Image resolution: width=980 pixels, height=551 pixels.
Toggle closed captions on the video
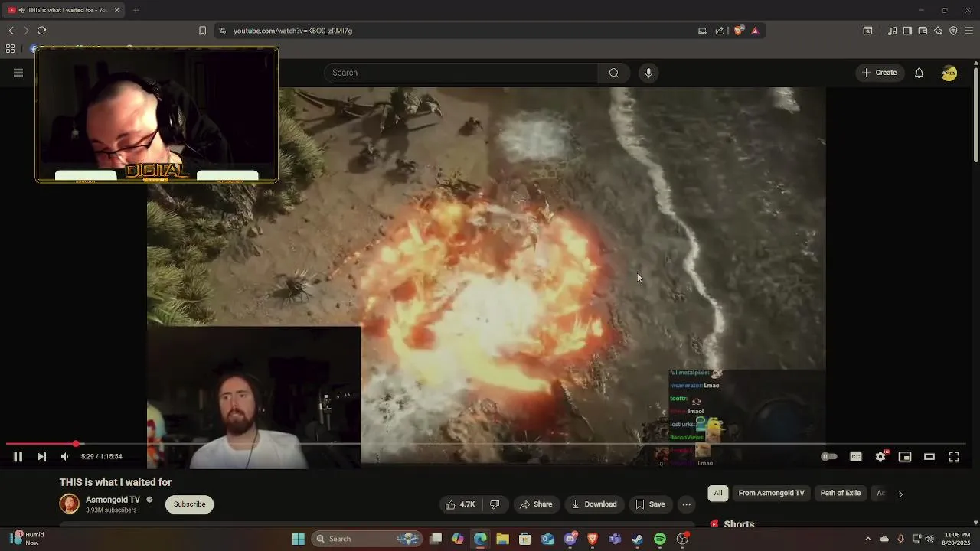(856, 457)
